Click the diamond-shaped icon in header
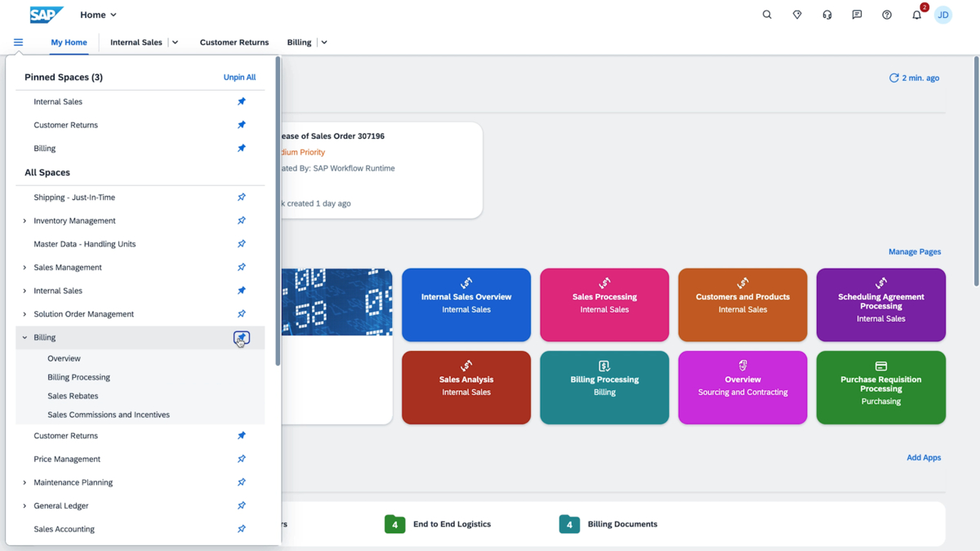 (797, 15)
